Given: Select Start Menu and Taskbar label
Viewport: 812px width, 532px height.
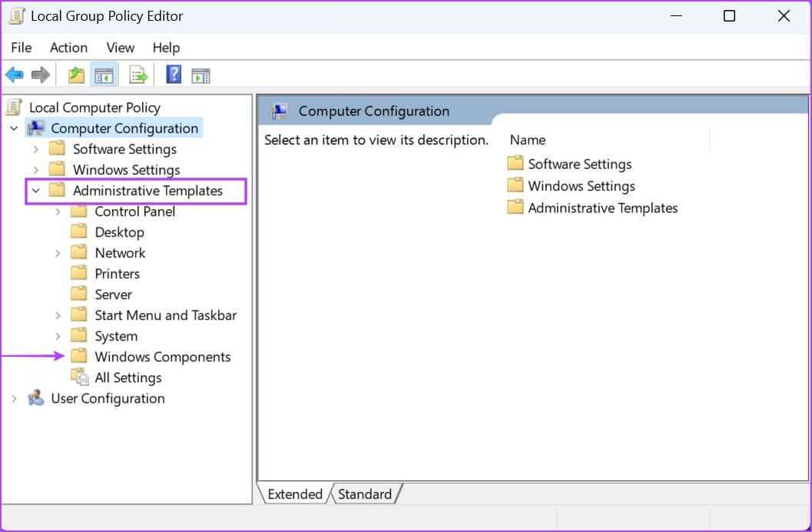Looking at the screenshot, I should point(165,315).
